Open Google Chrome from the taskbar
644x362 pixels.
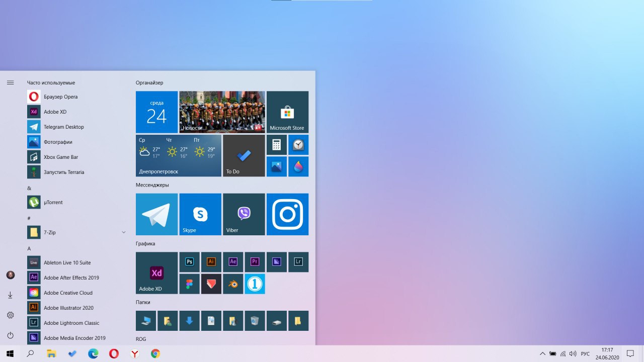pos(155,353)
